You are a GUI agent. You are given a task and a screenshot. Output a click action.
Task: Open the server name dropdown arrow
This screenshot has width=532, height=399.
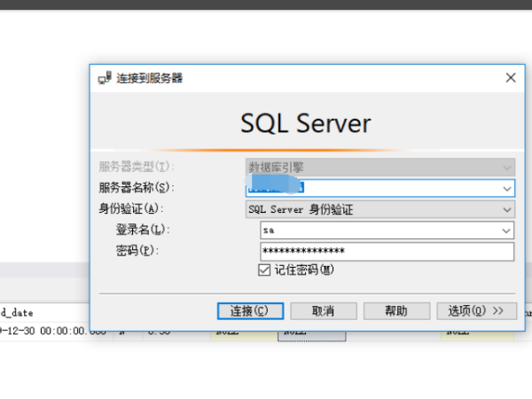[507, 188]
